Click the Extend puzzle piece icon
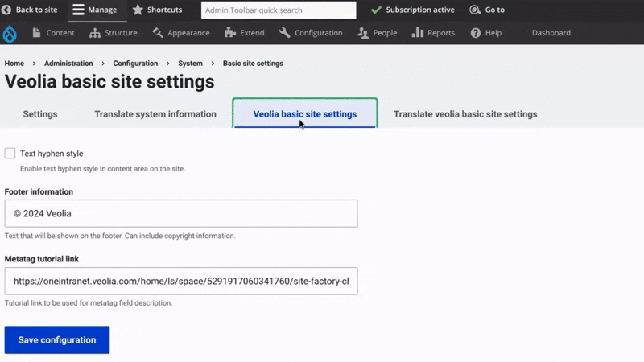This screenshot has height=362, width=644. coord(230,33)
